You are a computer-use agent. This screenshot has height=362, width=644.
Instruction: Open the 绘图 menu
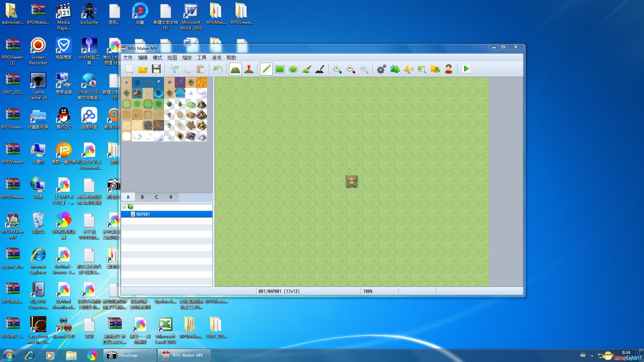(x=172, y=58)
